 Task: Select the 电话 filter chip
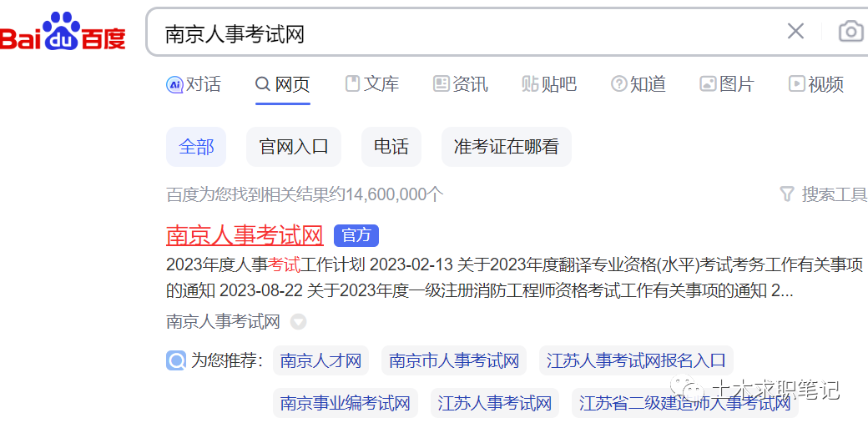pos(391,147)
